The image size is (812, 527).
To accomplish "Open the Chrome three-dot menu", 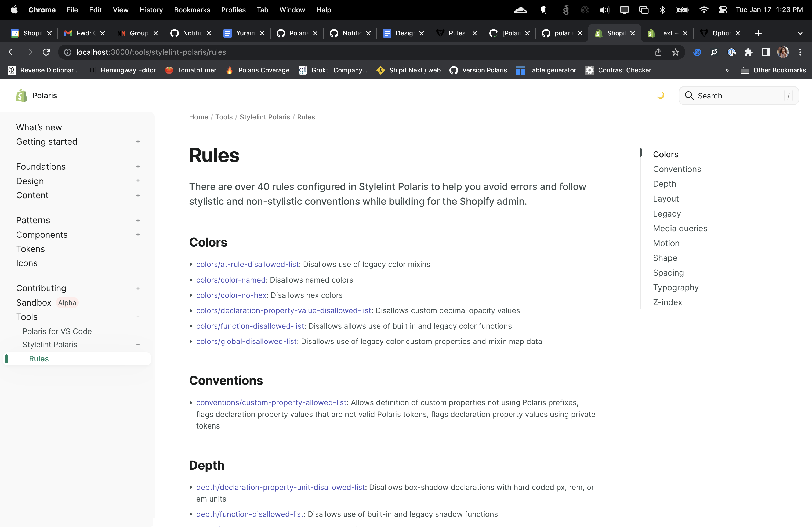I will (800, 52).
